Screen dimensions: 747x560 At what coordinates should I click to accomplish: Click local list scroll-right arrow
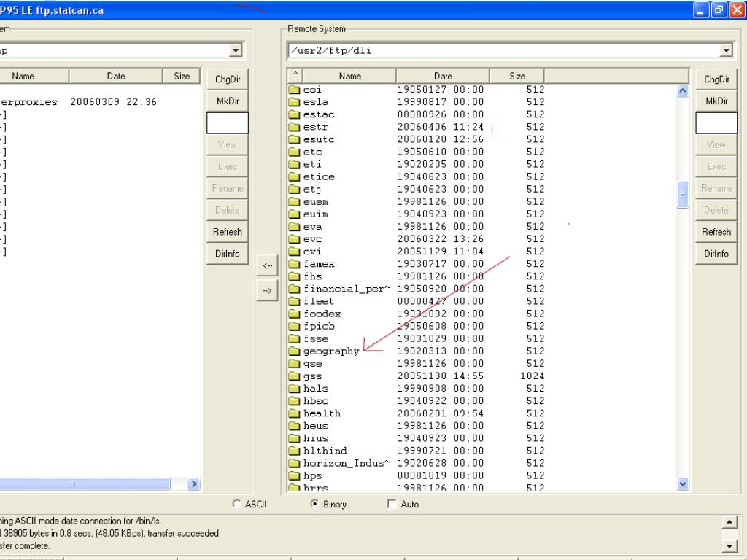[x=193, y=484]
